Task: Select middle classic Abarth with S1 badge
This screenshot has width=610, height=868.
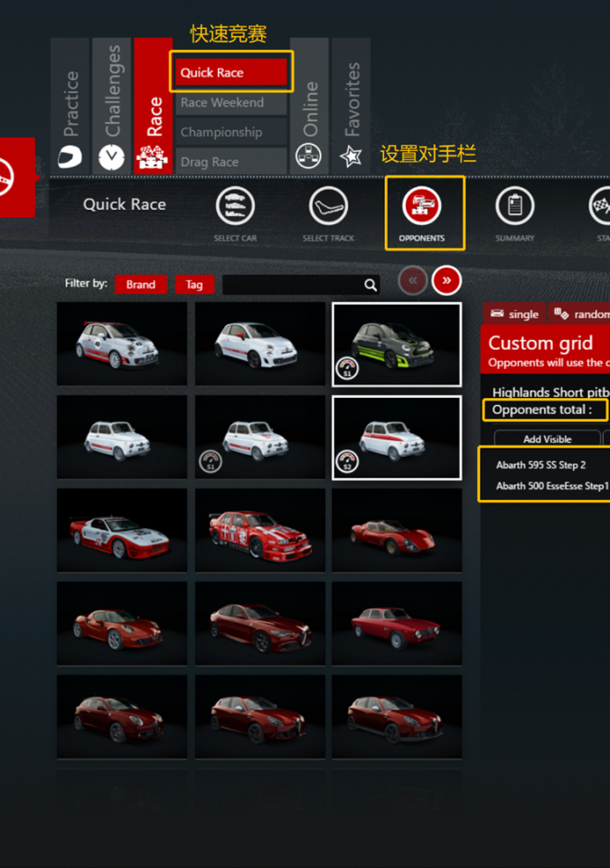Action: (x=260, y=437)
